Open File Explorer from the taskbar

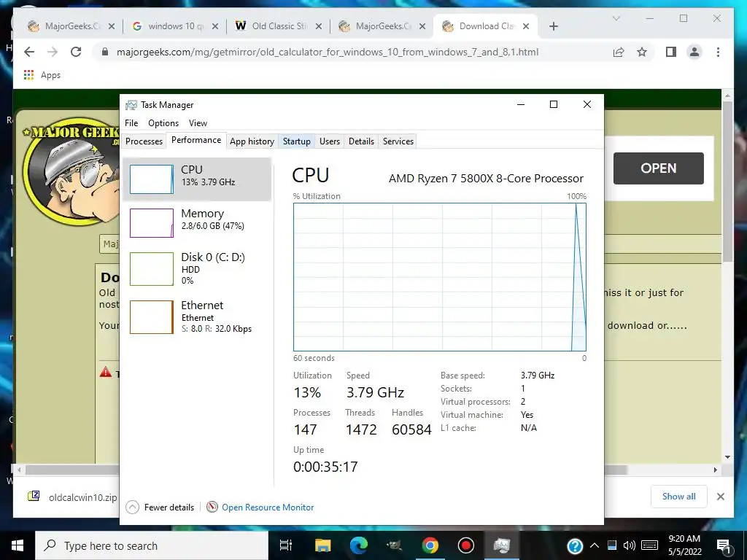tap(322, 545)
